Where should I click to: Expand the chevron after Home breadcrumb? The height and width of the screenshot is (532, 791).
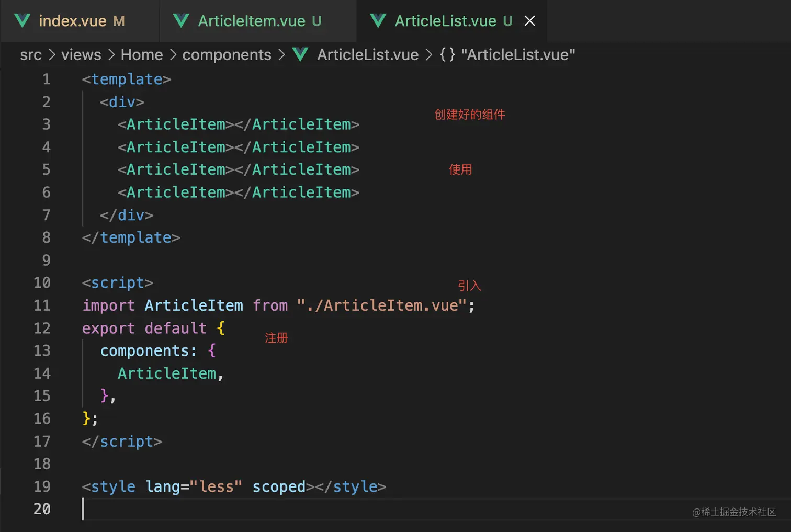click(173, 55)
